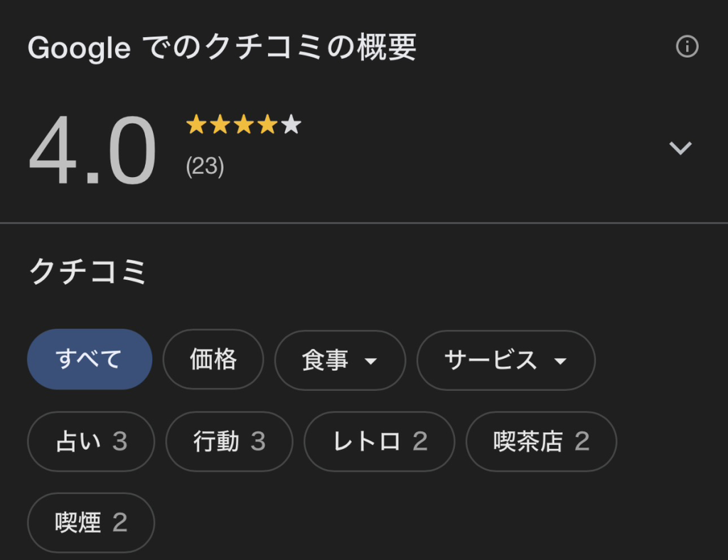Open the 食事 dropdown arrow
Viewport: 728px width, 560px height.
point(370,361)
